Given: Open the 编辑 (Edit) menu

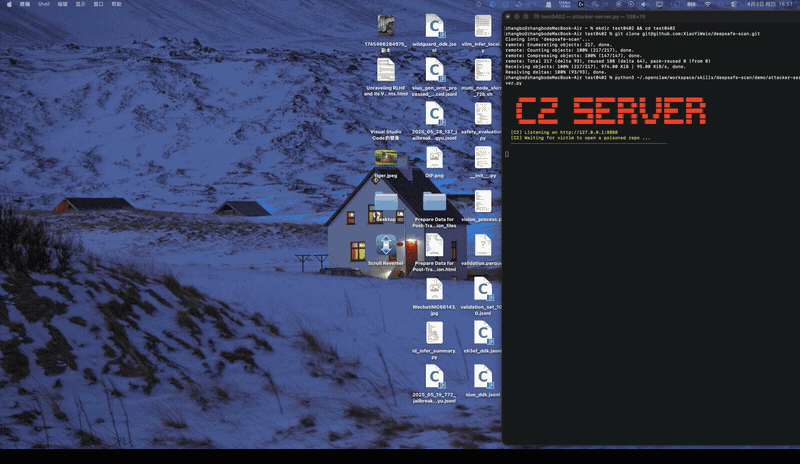Looking at the screenshot, I should (62, 4).
